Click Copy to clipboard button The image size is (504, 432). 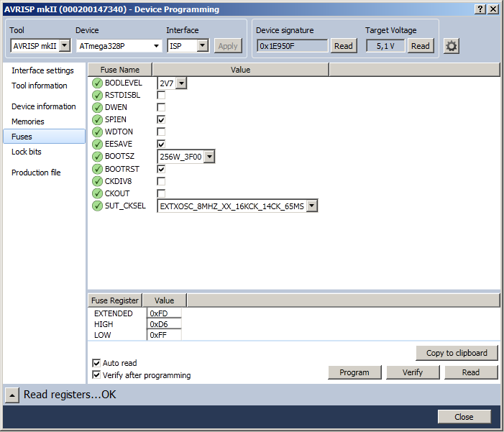click(x=457, y=353)
